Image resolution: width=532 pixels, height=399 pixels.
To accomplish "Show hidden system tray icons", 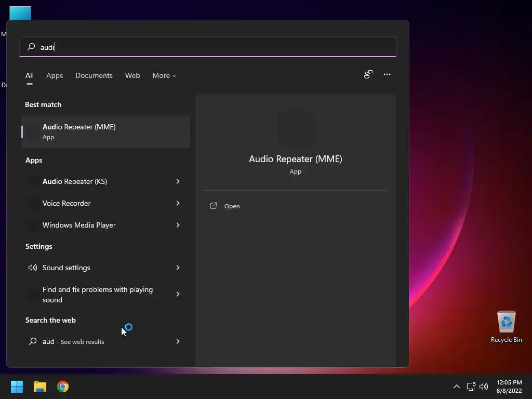I will tap(457, 387).
